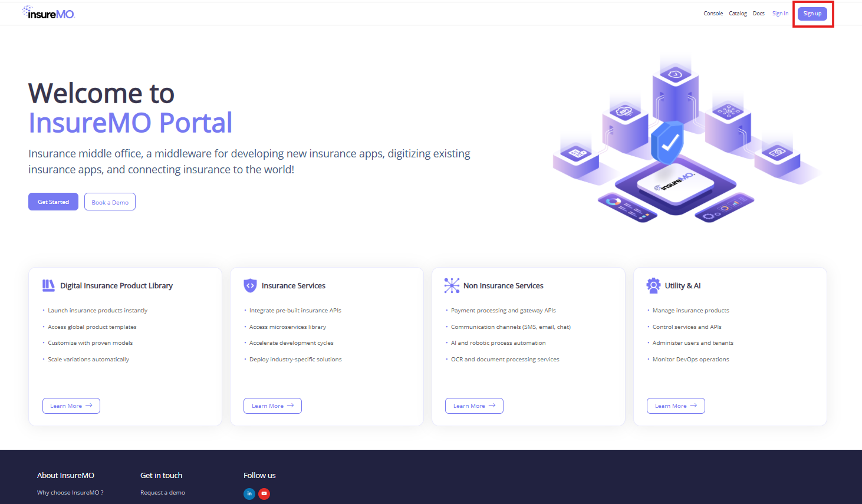Click the 'Get in touch' footer heading

162,475
